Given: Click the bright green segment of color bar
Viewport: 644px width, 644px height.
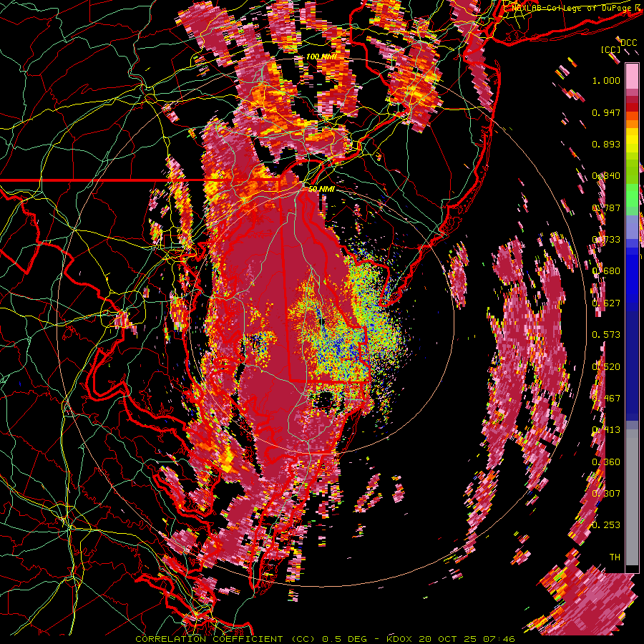Looking at the screenshot, I should 632,195.
